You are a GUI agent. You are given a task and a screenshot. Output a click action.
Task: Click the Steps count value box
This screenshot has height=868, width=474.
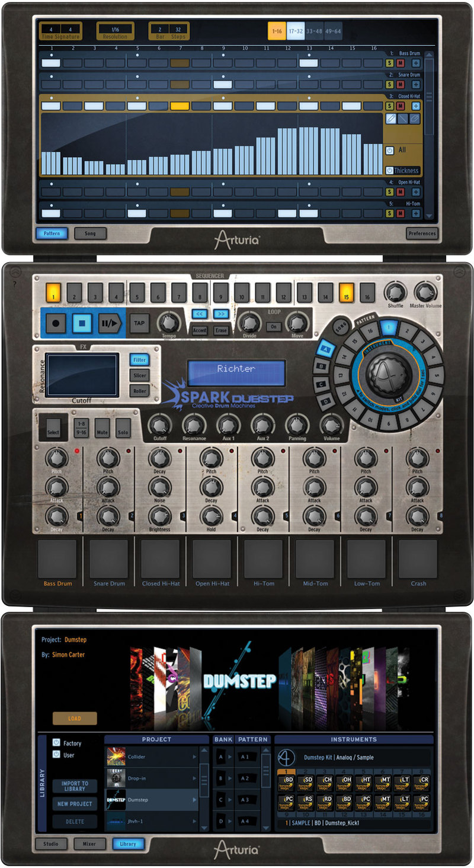coord(178,29)
